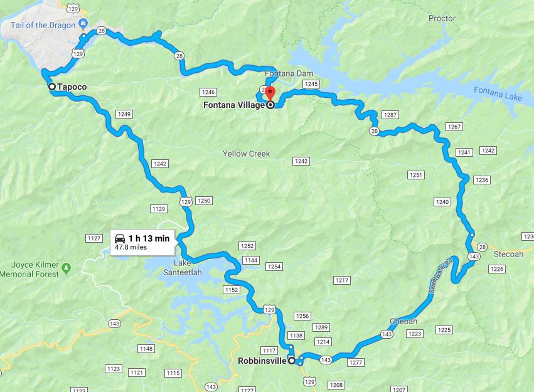
Task: Click the Stecoah town label
Action: 508,254
